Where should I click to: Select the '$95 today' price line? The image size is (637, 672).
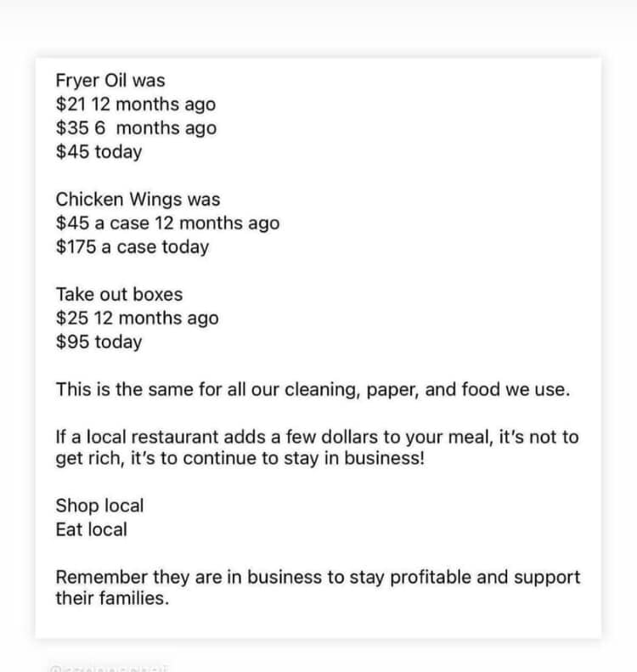(x=99, y=342)
